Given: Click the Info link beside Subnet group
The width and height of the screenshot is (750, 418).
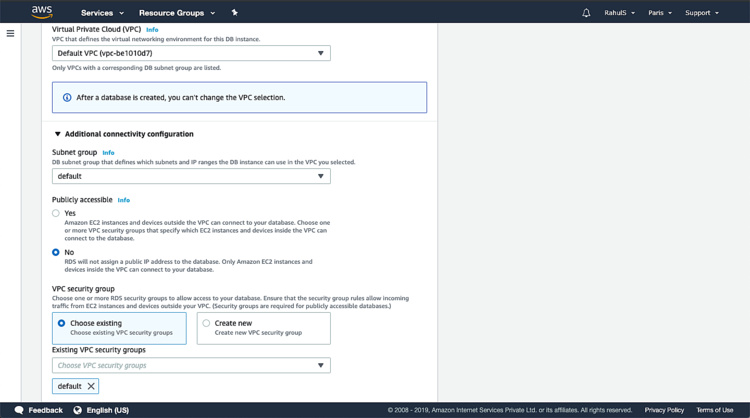Looking at the screenshot, I should pyautogui.click(x=108, y=153).
